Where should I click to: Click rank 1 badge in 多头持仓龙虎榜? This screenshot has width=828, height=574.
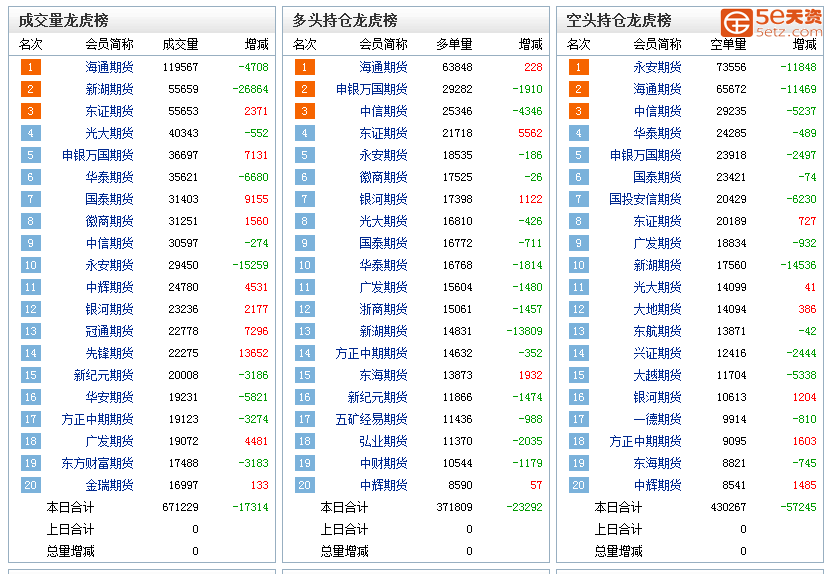point(305,67)
